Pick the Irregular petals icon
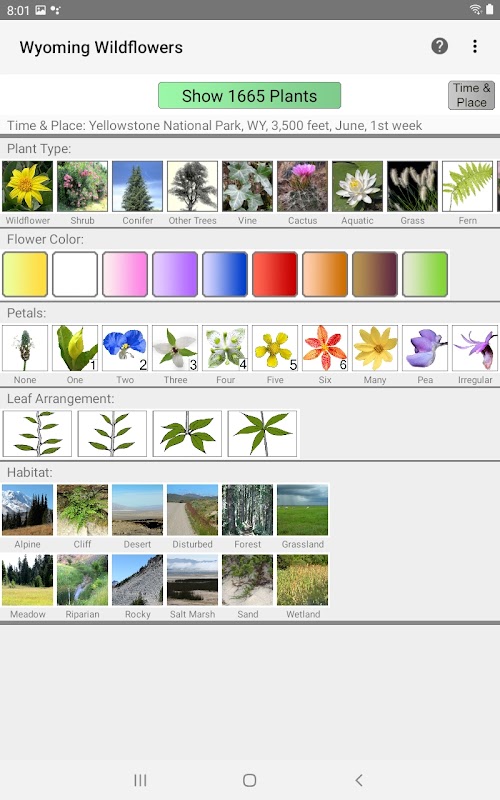 click(x=475, y=348)
